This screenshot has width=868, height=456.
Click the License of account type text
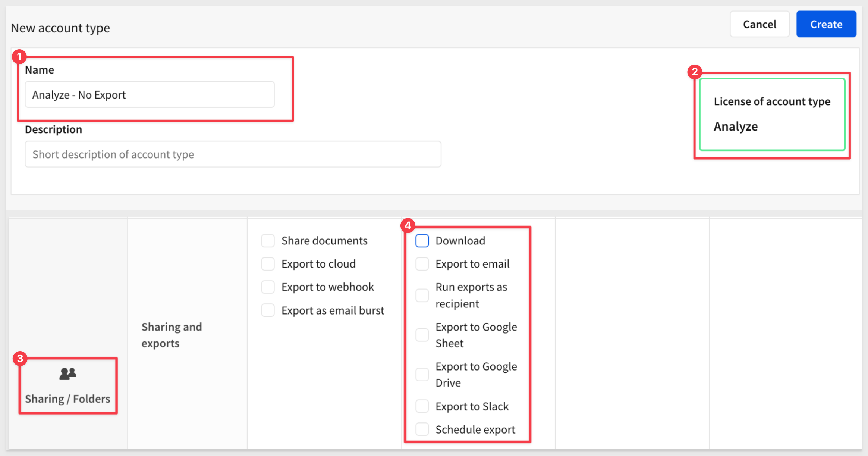tap(772, 101)
